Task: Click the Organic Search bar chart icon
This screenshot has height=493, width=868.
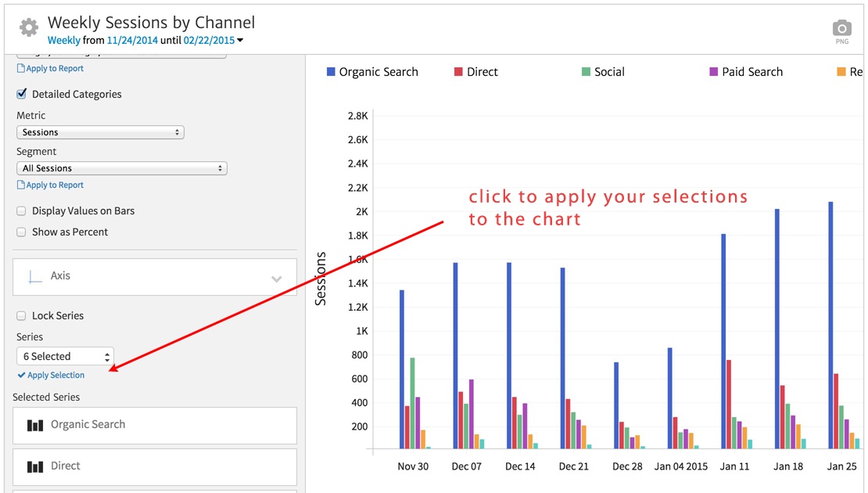Action: tap(35, 425)
